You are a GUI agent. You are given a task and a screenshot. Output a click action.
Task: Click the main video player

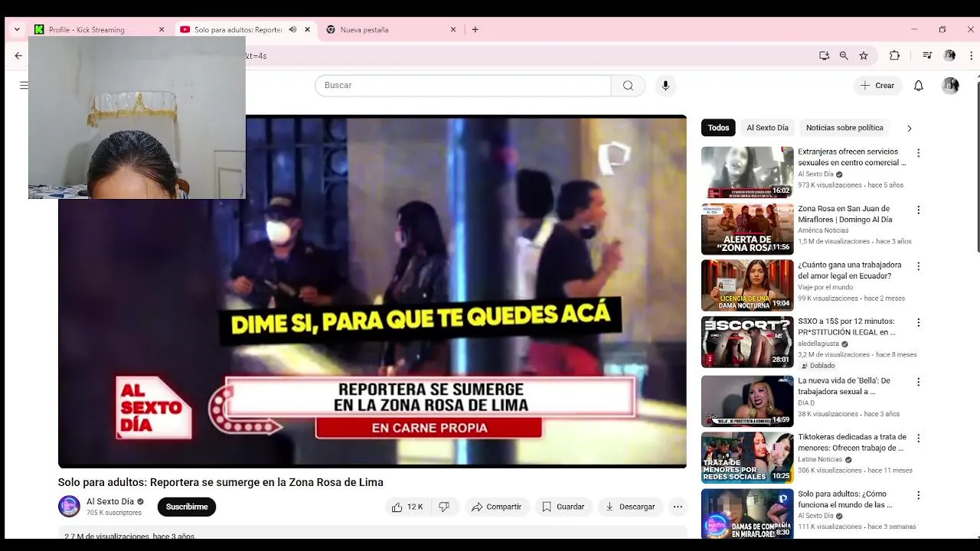[x=372, y=291]
